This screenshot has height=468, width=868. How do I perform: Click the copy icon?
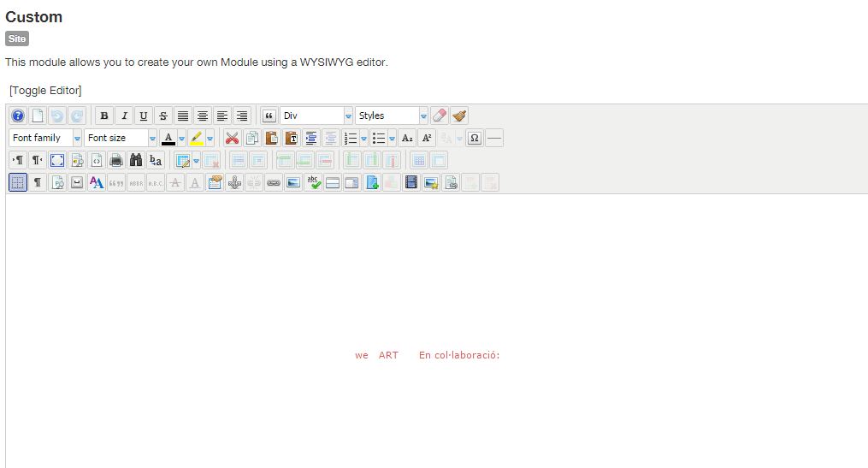coord(252,138)
